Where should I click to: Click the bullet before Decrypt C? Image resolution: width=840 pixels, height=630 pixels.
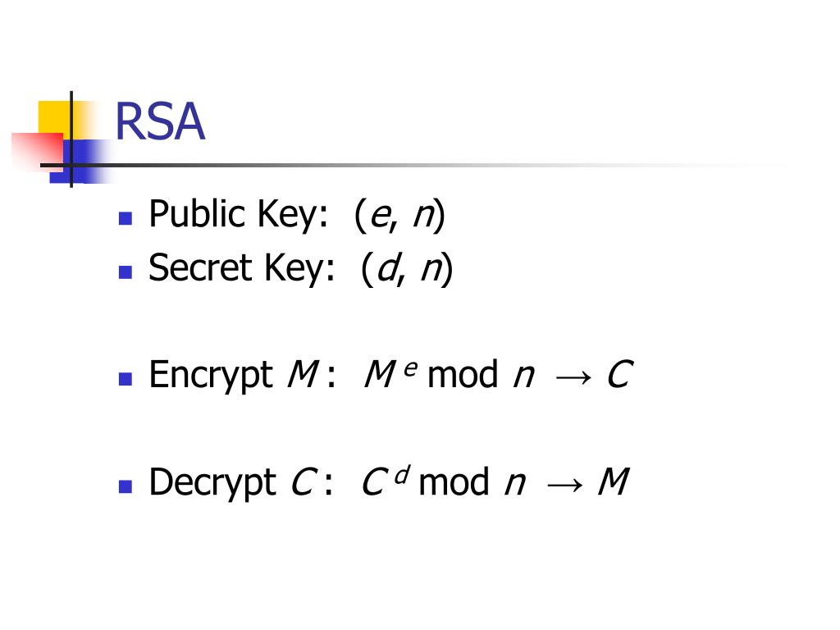pyautogui.click(x=126, y=486)
